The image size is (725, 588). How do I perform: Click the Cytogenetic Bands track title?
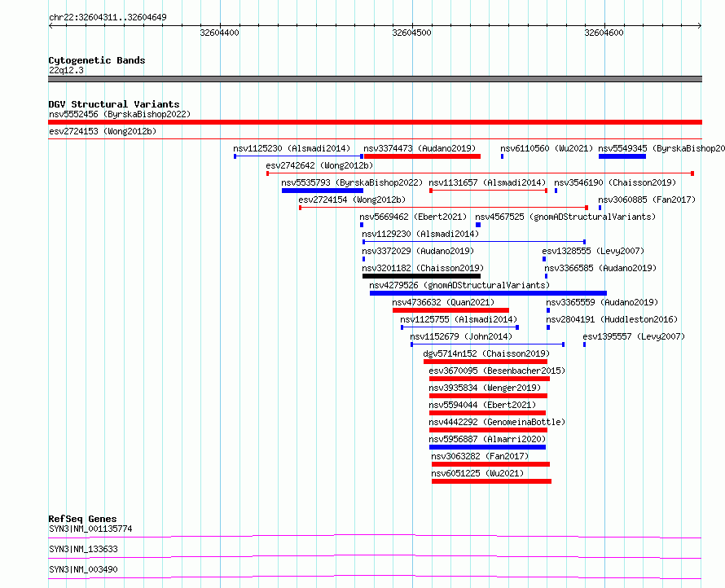tap(97, 60)
